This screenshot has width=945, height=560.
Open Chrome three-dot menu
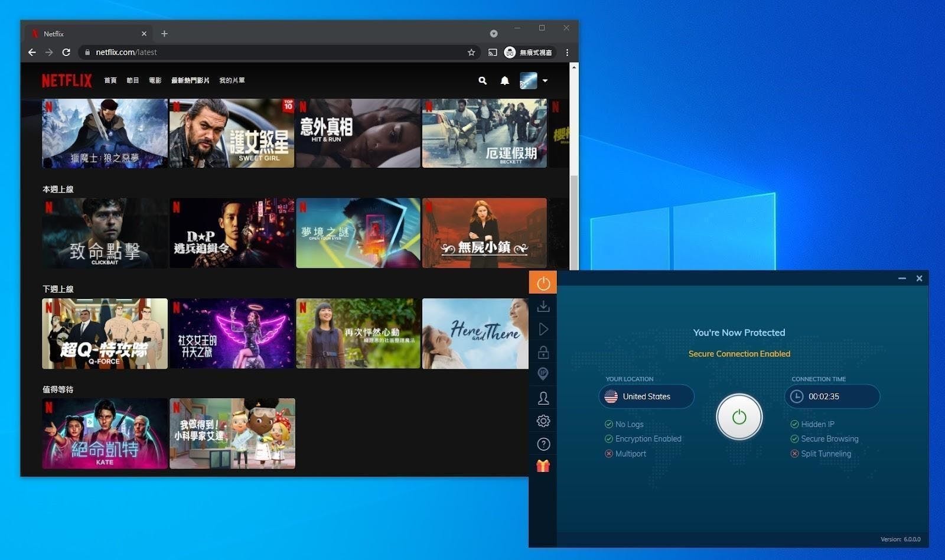point(567,52)
